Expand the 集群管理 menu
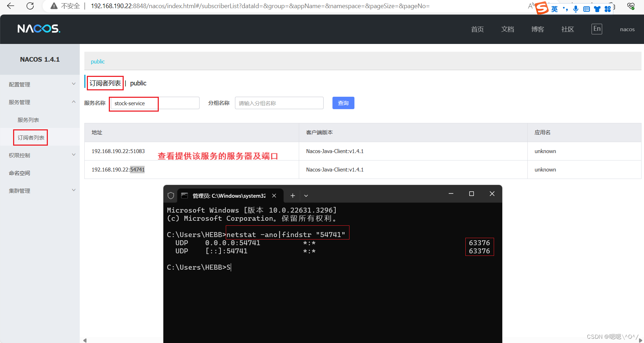Screen dimensions: 644x343 (40, 191)
